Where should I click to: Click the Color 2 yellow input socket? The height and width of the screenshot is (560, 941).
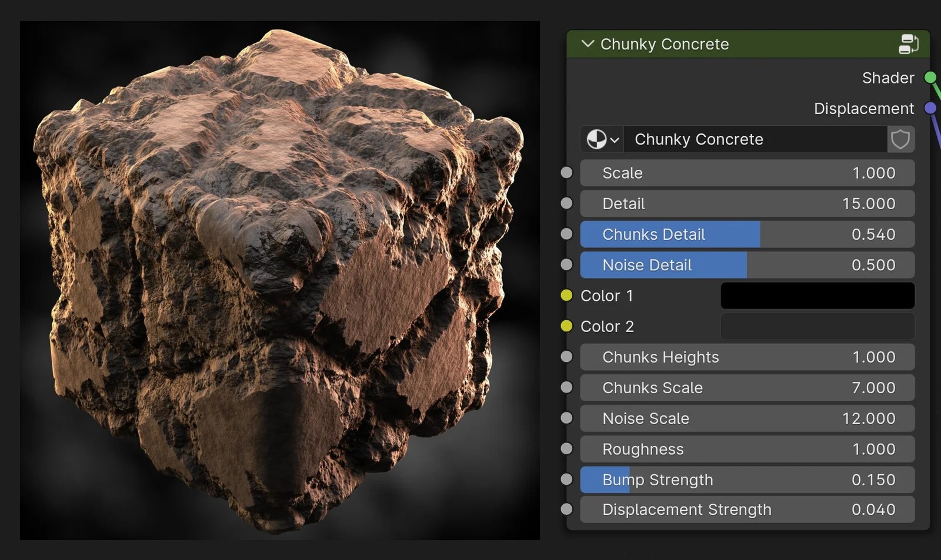566,326
